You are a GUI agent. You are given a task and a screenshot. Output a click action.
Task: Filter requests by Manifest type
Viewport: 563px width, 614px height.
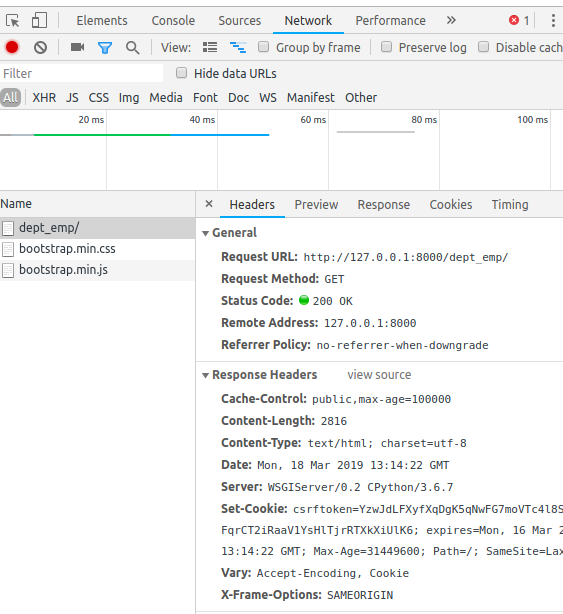(310, 98)
